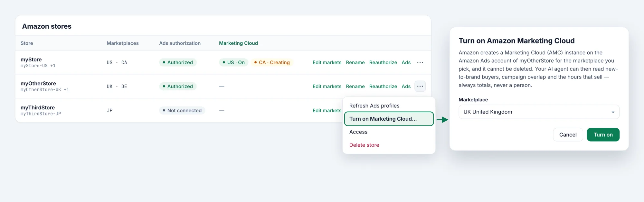Click the JP marketplace cell
Screen dimensions: 644x202
109,110
